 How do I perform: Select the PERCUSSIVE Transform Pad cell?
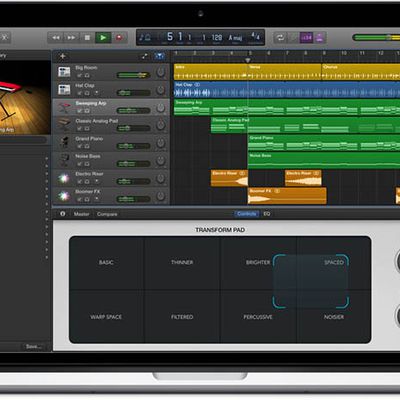pyautogui.click(x=258, y=317)
